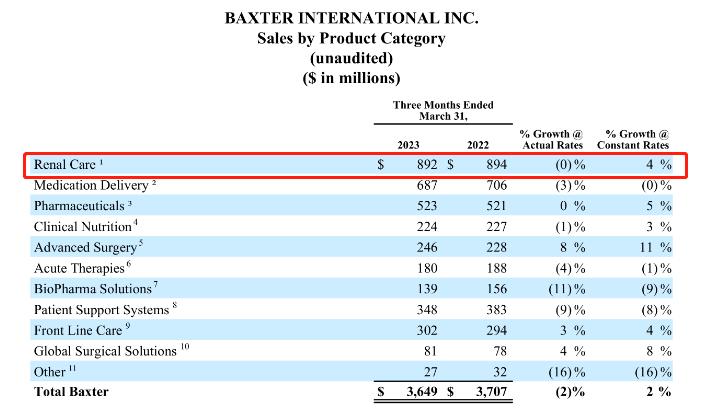716x416 pixels.
Task: Click Total Baxter 2022 value '3,707'
Action: [x=491, y=392]
